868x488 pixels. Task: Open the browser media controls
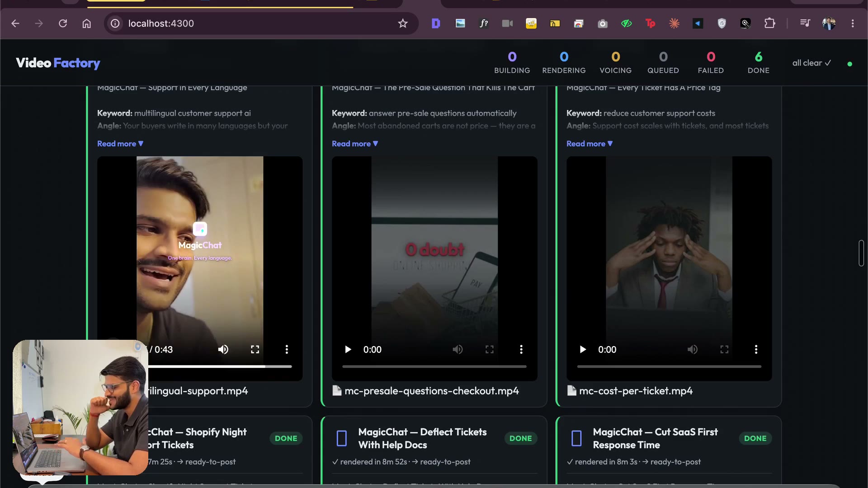click(x=805, y=23)
